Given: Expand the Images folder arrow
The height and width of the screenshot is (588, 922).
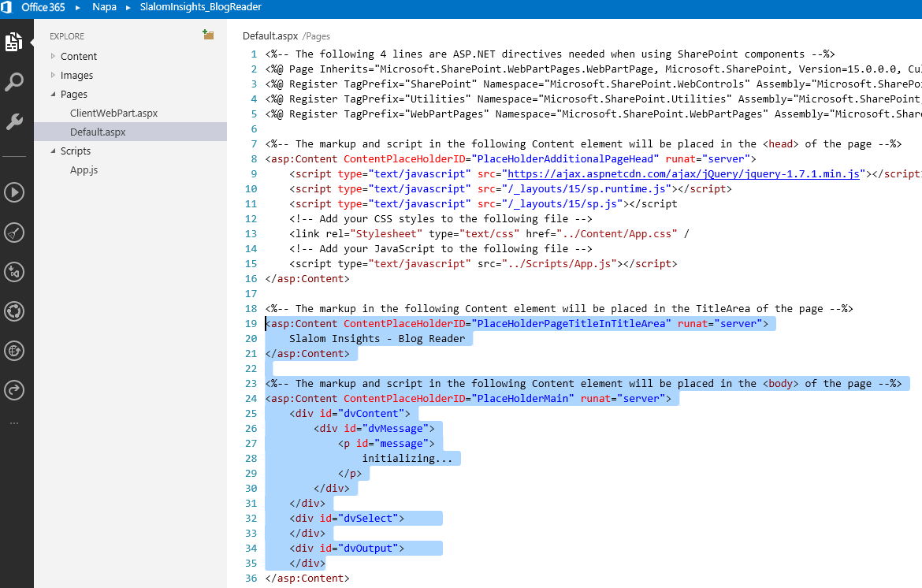Looking at the screenshot, I should [53, 75].
